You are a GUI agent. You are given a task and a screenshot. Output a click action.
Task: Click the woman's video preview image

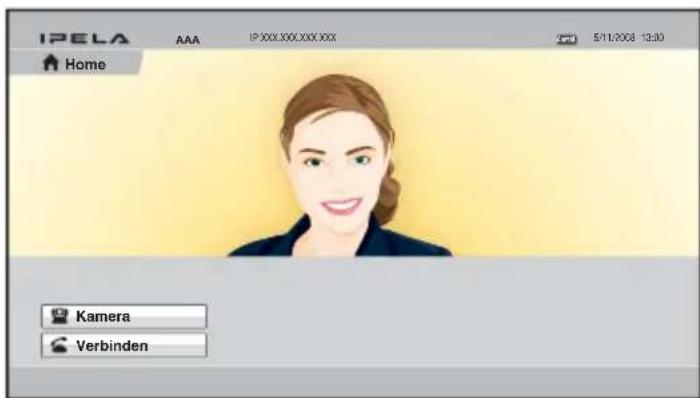pyautogui.click(x=354, y=153)
